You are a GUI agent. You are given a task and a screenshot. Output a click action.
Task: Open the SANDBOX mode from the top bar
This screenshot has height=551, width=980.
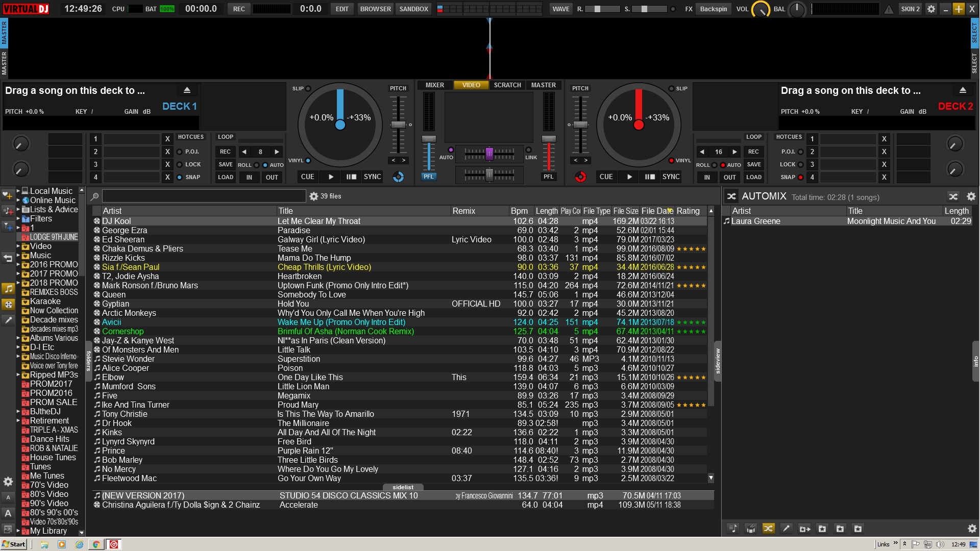(x=413, y=9)
